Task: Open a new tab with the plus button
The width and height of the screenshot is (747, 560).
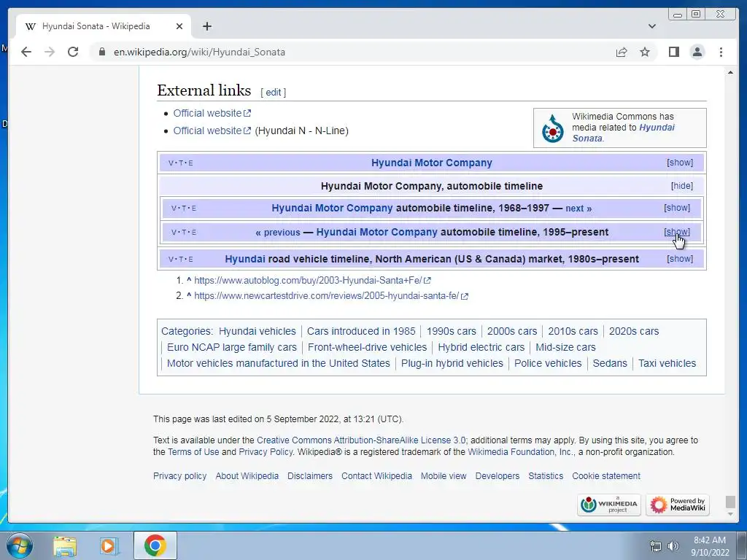Action: click(206, 26)
